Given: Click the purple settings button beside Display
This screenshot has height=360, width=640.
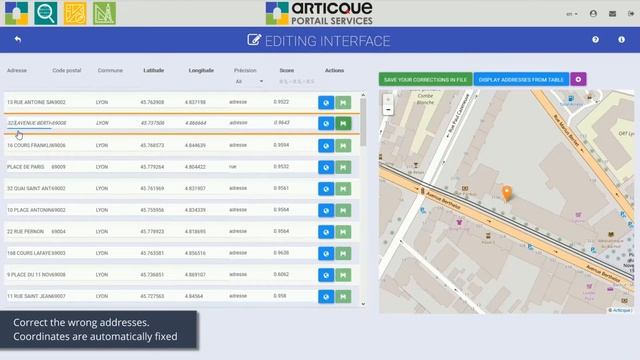Looking at the screenshot, I should pyautogui.click(x=578, y=80).
